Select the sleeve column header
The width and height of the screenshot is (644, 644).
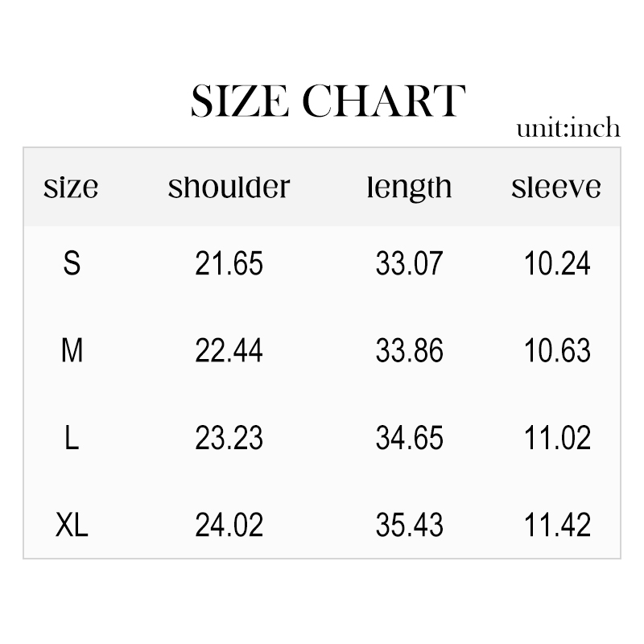click(556, 188)
